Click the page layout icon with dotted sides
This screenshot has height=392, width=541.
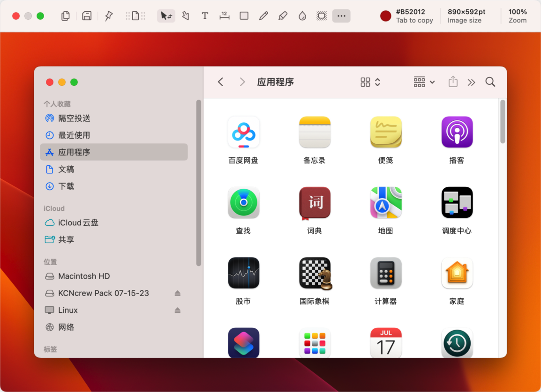point(135,16)
